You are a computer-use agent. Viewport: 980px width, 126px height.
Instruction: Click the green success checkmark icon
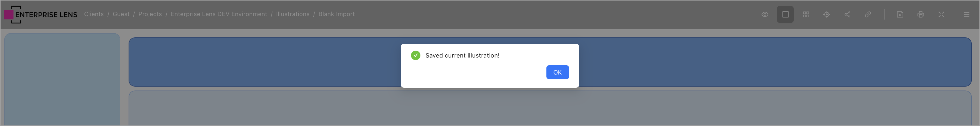coord(416,55)
